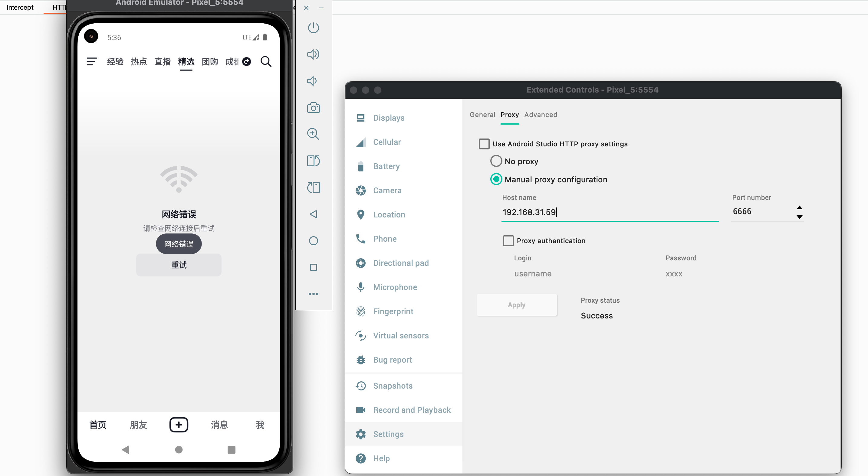868x476 pixels.
Task: Tap the plus create button in app
Action: tap(179, 425)
